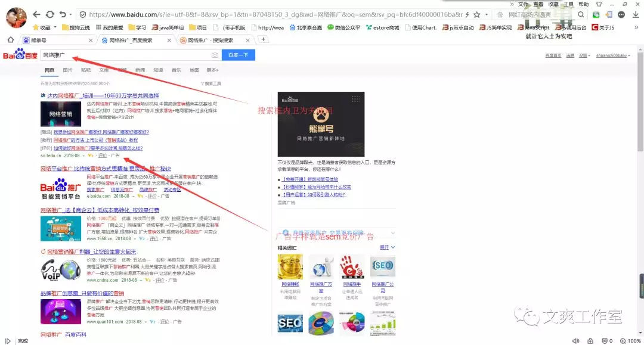The height and width of the screenshot is (345, 644).
Task: Open the 学习 bookmark folder
Action: 137,27
